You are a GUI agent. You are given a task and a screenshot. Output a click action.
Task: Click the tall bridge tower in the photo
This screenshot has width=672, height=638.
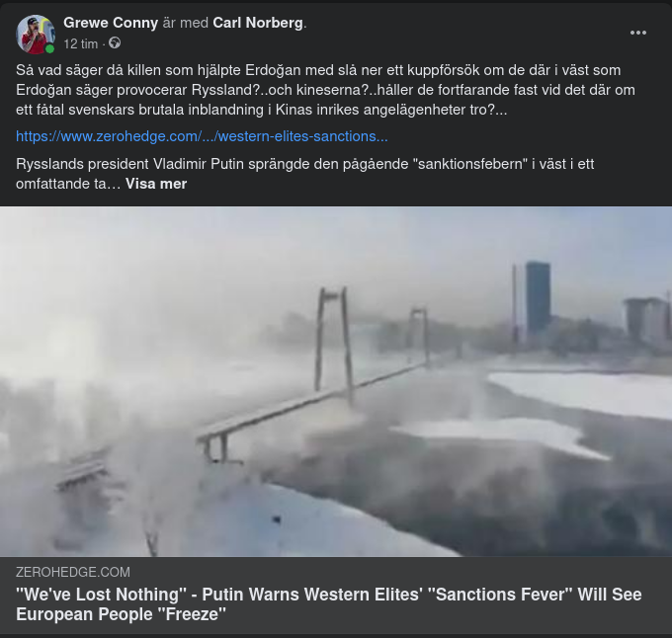click(x=334, y=343)
